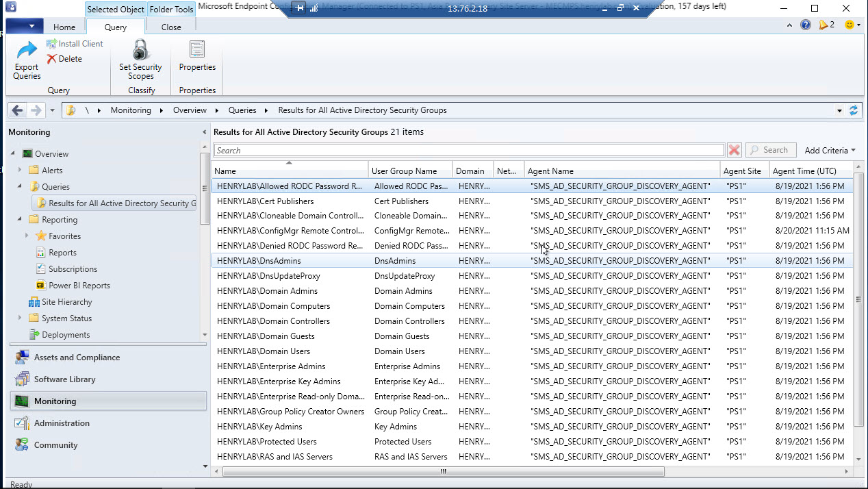The image size is (868, 489).
Task: Open the Software Library workspace
Action: (x=64, y=379)
